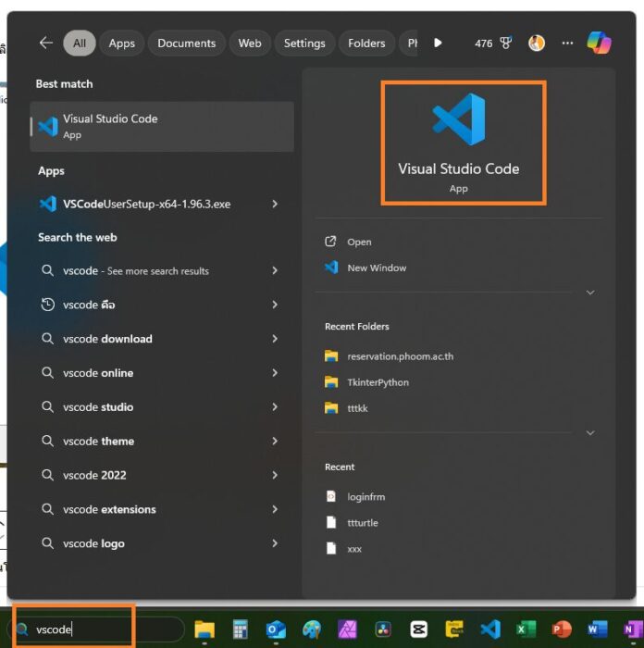This screenshot has width=644, height=648.
Task: Open OneNote from the taskbar
Action: (x=632, y=629)
